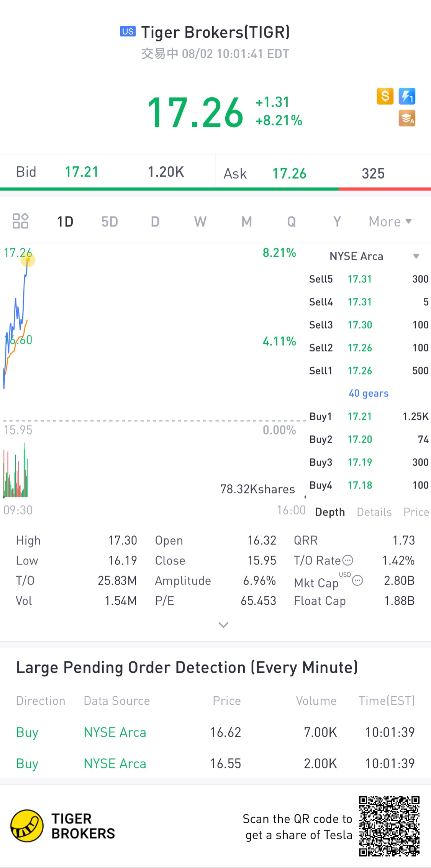
Task: Tap the Sell1 order row at 17.26
Action: point(368,371)
